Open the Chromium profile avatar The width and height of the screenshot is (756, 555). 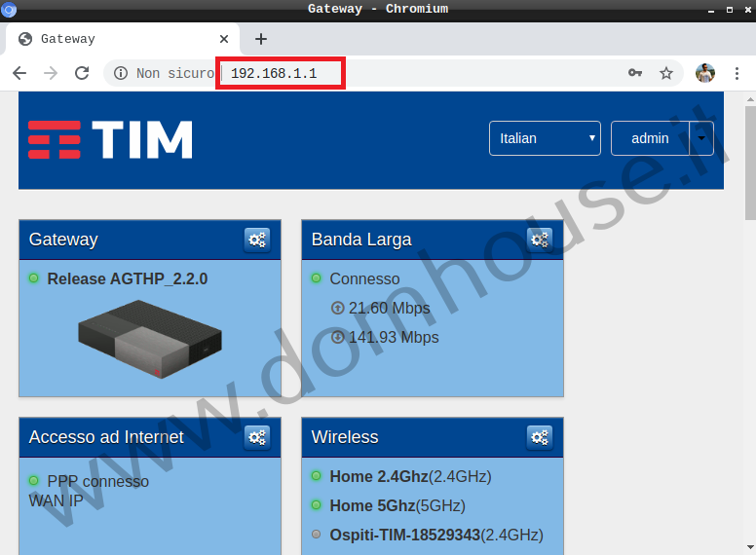click(x=705, y=73)
